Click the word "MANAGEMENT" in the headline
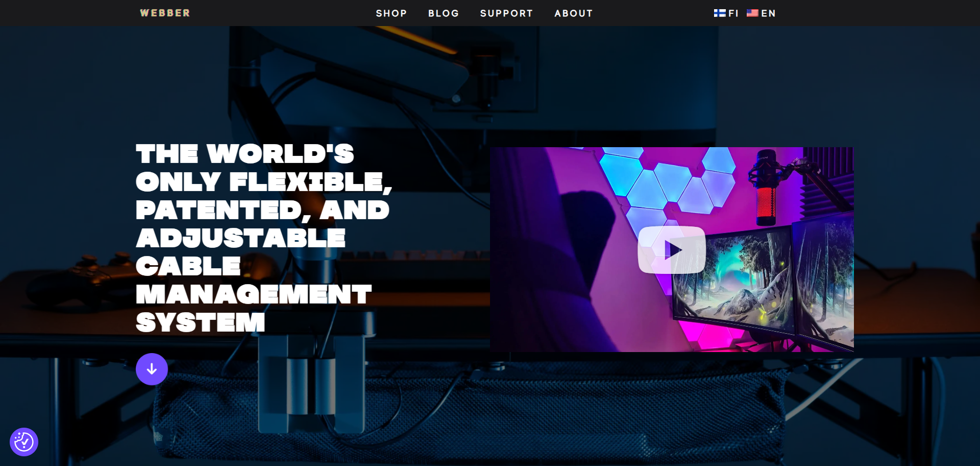The height and width of the screenshot is (466, 980). [x=254, y=295]
